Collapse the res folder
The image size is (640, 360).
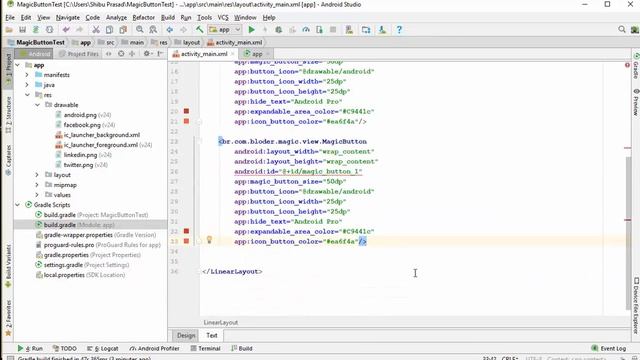pyautogui.click(x=27, y=95)
